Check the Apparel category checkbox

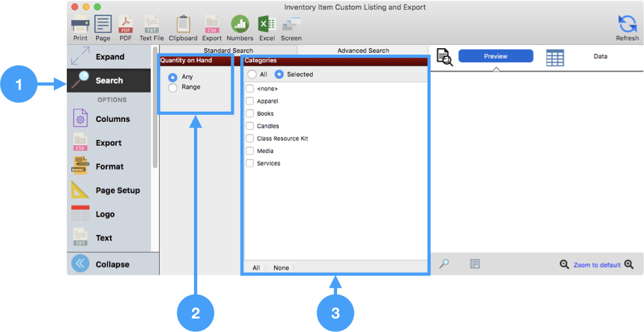click(x=250, y=101)
